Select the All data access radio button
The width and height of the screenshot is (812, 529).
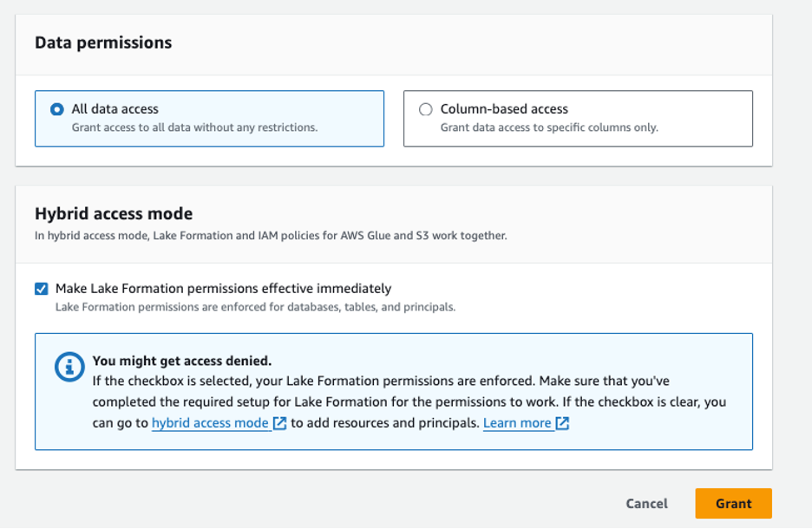click(57, 109)
